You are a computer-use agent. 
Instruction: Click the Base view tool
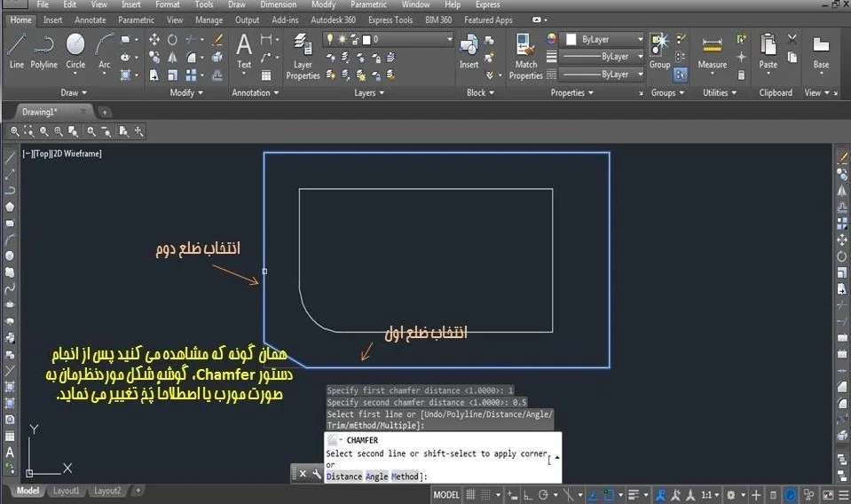(x=821, y=52)
